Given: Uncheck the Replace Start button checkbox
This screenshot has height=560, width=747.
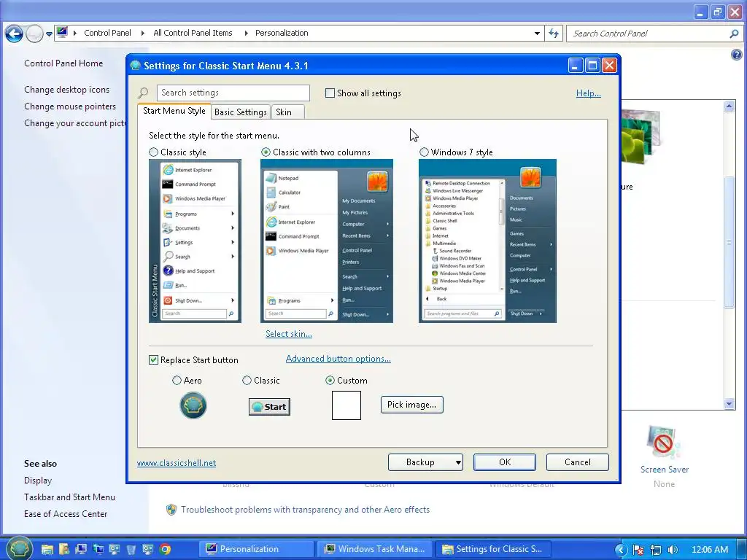Looking at the screenshot, I should click(153, 360).
